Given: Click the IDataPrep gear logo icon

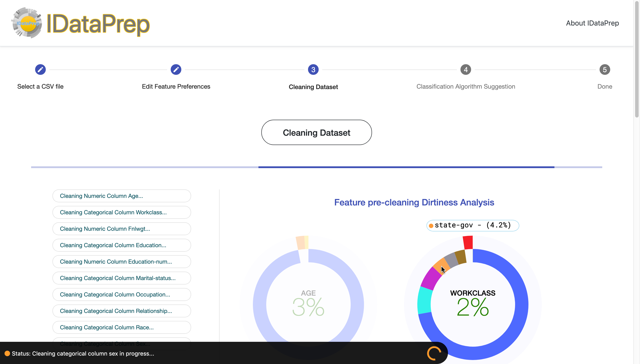Looking at the screenshot, I should click(27, 23).
